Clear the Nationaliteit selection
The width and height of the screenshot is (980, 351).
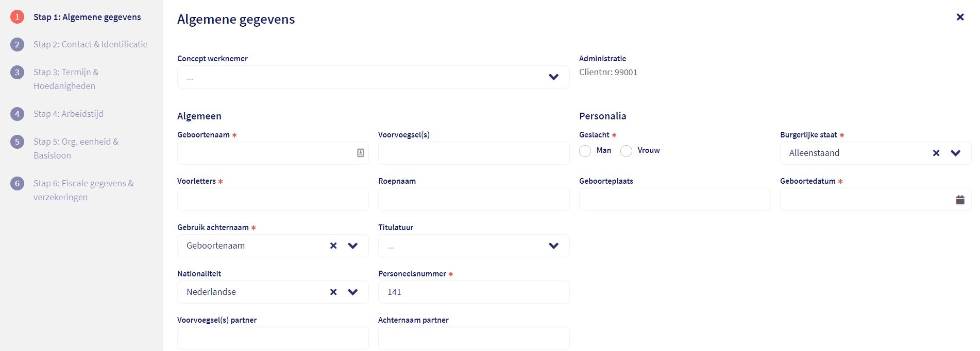coord(333,292)
